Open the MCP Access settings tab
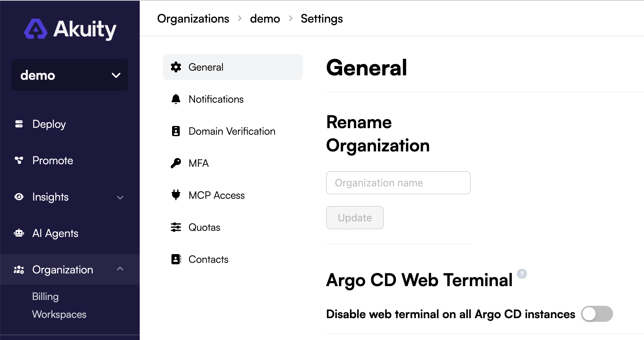 click(233, 195)
